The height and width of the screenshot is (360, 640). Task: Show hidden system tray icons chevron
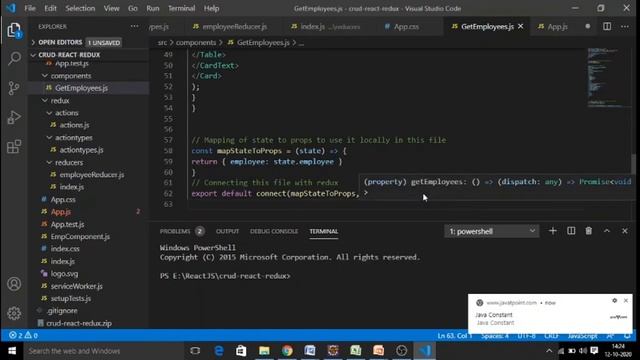(549, 351)
